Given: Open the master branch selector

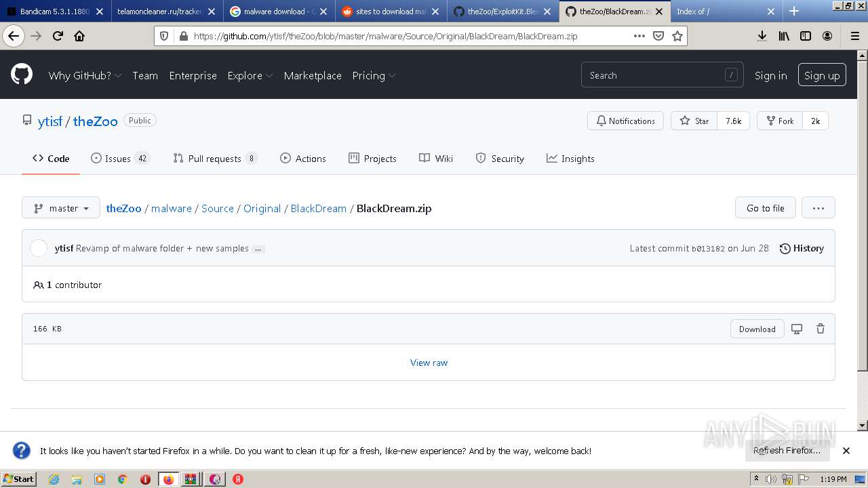Looking at the screenshot, I should click(x=61, y=208).
